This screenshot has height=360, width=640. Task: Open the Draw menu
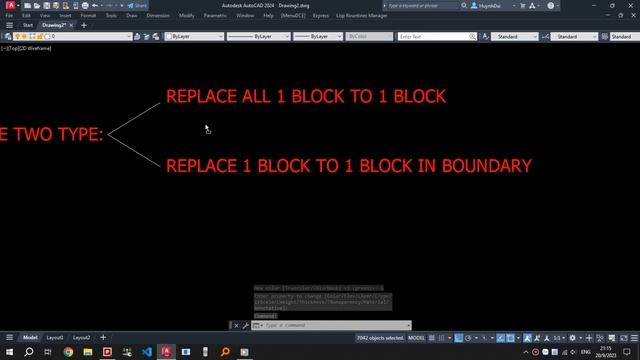click(132, 16)
